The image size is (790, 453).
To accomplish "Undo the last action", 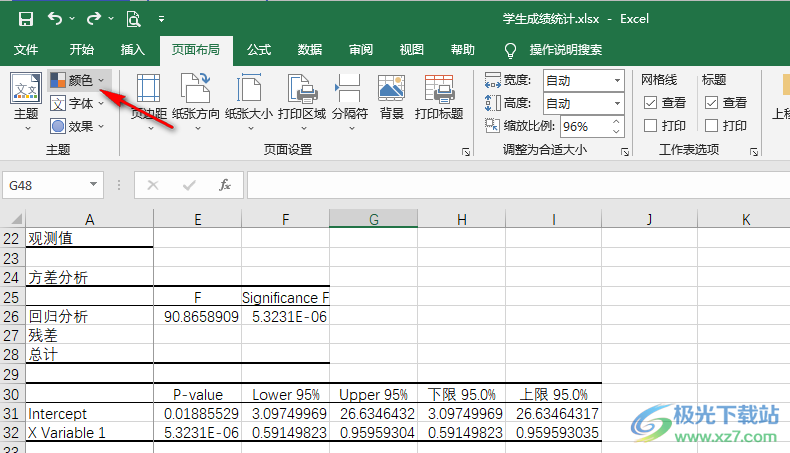I will (55, 19).
